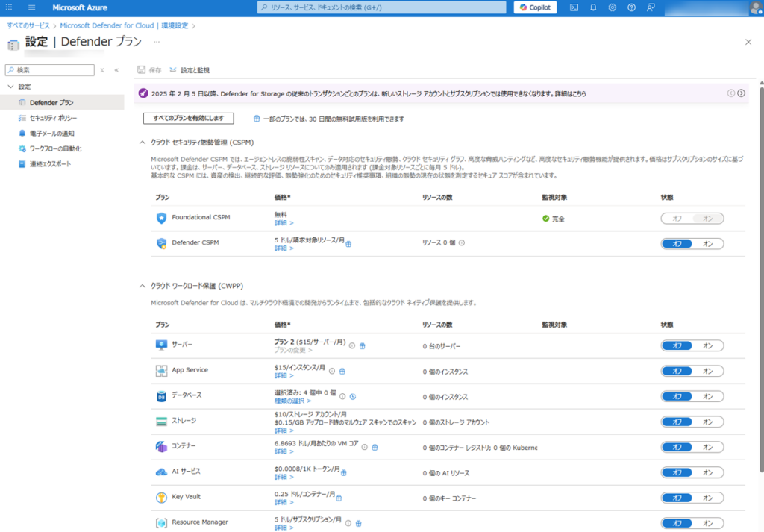Enable the Key Vault plan toggle
The image size is (764, 532).
[707, 498]
